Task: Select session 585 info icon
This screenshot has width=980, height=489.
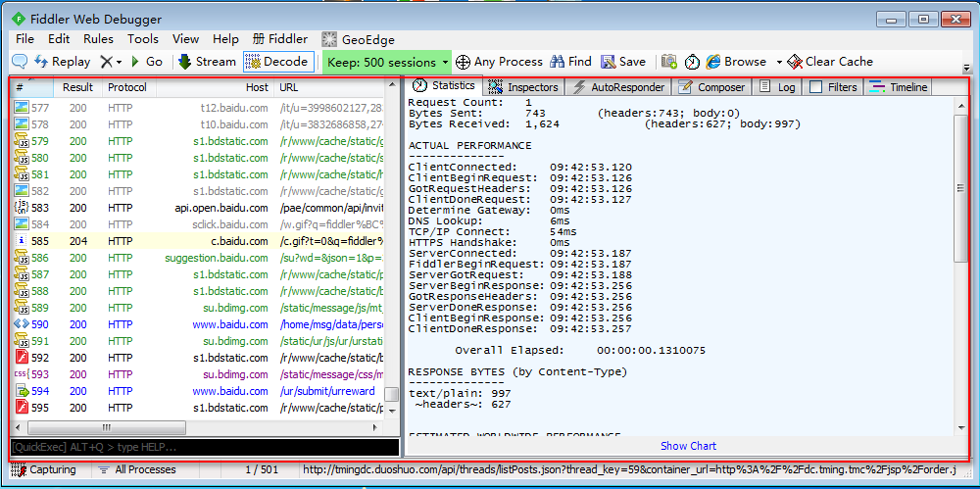Action: (21, 241)
